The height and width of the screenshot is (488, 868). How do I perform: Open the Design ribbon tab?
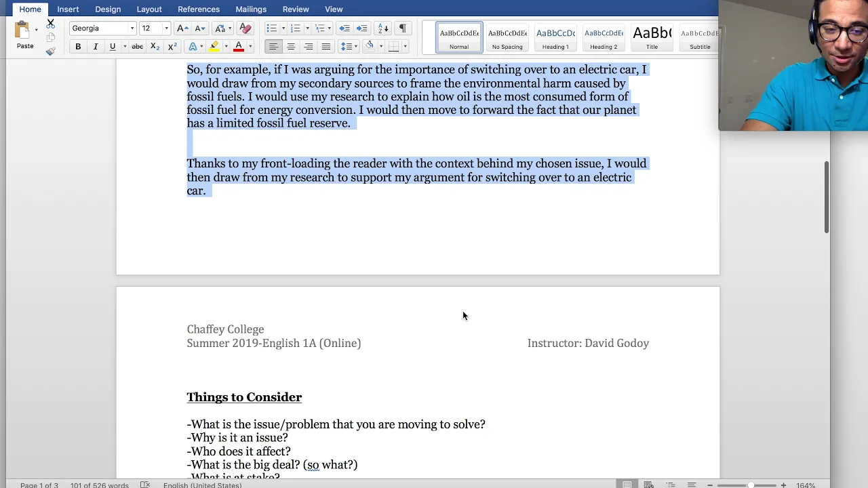tap(108, 9)
